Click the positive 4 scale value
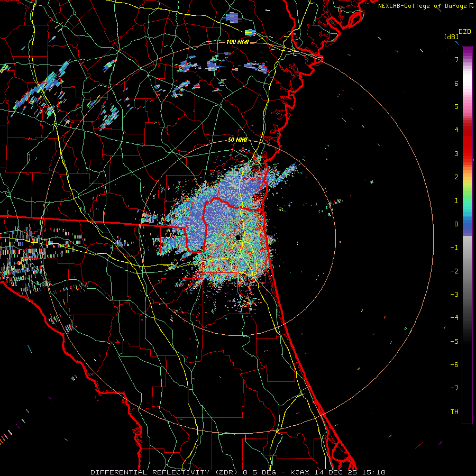 [x=456, y=130]
